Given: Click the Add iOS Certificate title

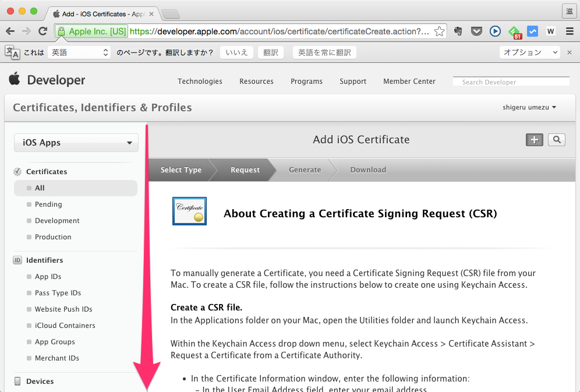Looking at the screenshot, I should (361, 139).
